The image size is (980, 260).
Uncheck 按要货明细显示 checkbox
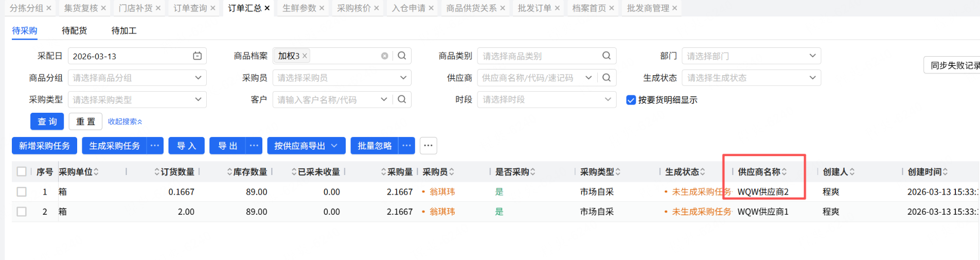(631, 100)
